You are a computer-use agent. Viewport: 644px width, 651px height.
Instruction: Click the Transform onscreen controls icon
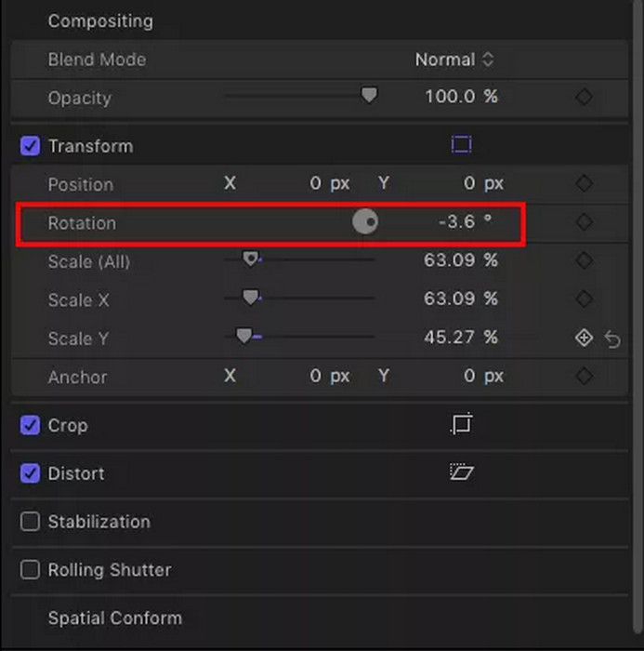[x=462, y=145]
